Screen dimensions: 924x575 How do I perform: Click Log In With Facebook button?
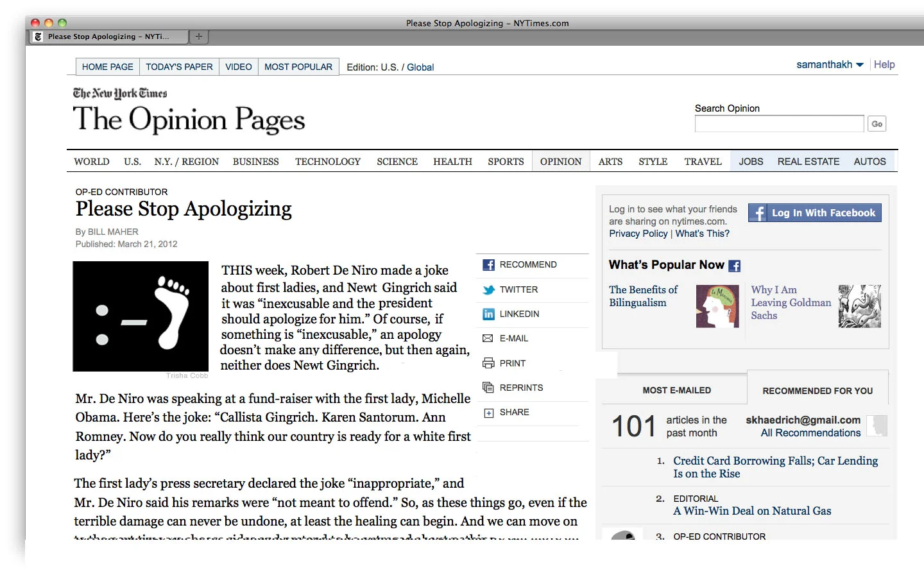coord(815,213)
